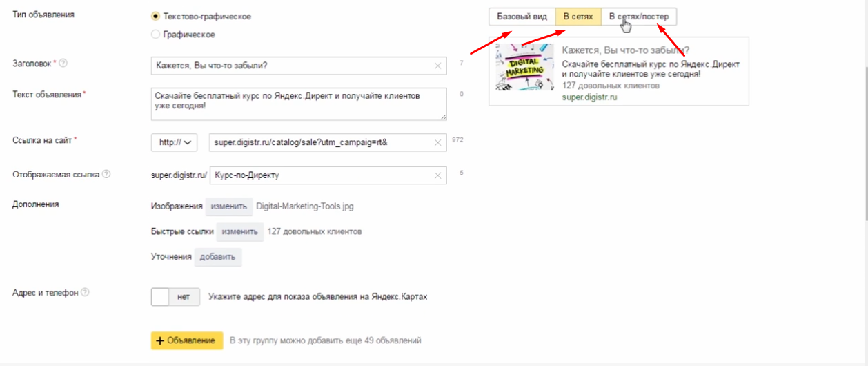
Task: Toggle the address and phone switch
Action: pos(175,296)
